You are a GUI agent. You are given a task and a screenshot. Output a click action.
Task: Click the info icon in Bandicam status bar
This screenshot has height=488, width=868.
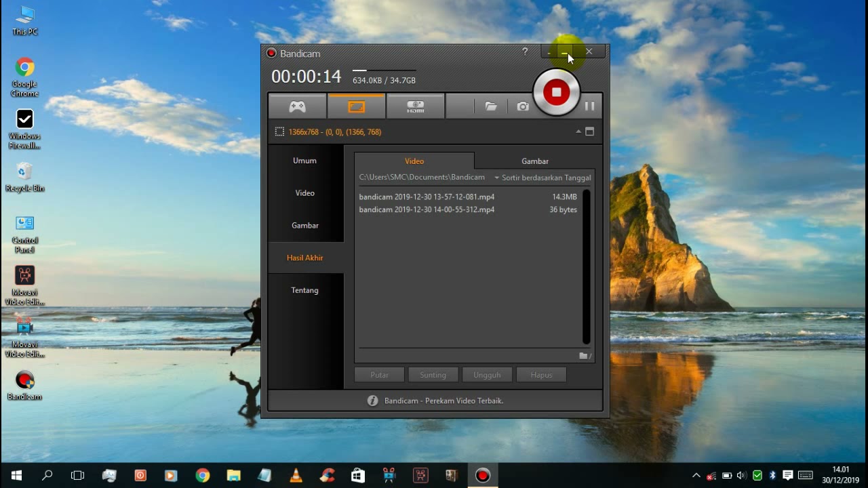tap(372, 401)
